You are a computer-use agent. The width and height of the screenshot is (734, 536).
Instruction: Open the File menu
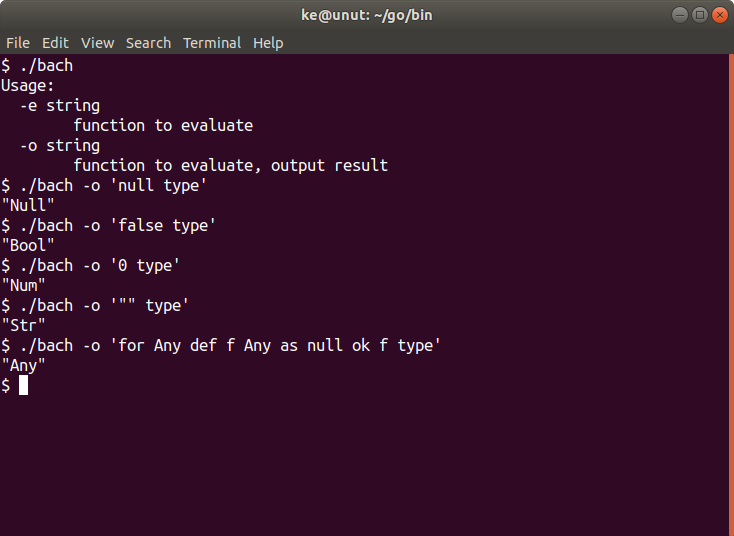(17, 43)
